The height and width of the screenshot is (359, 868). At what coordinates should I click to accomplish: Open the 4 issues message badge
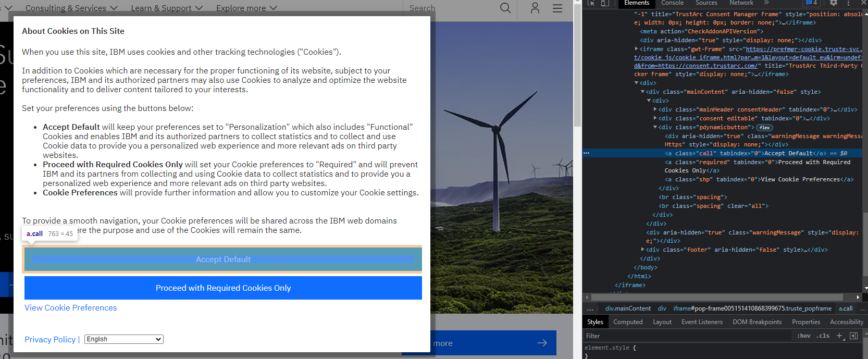pyautogui.click(x=812, y=3)
